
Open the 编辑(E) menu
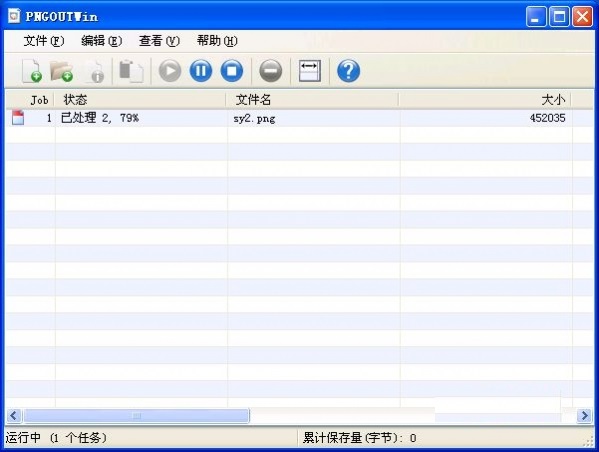pyautogui.click(x=102, y=41)
